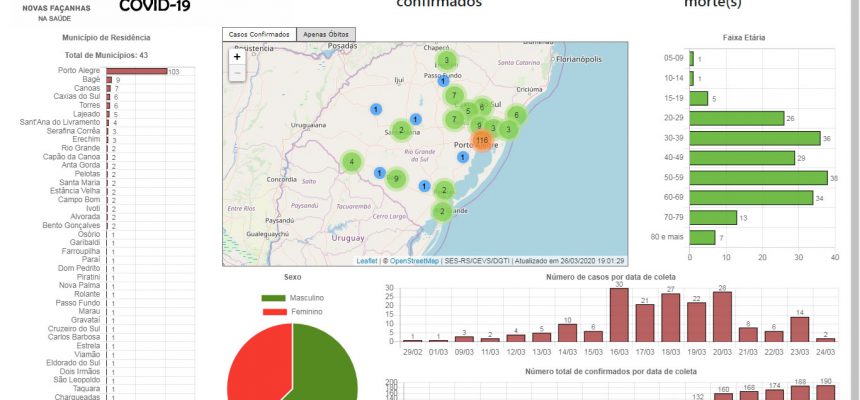Select the 20-29 age bar showing 26
Screen dimensions: 860x400
point(737,119)
